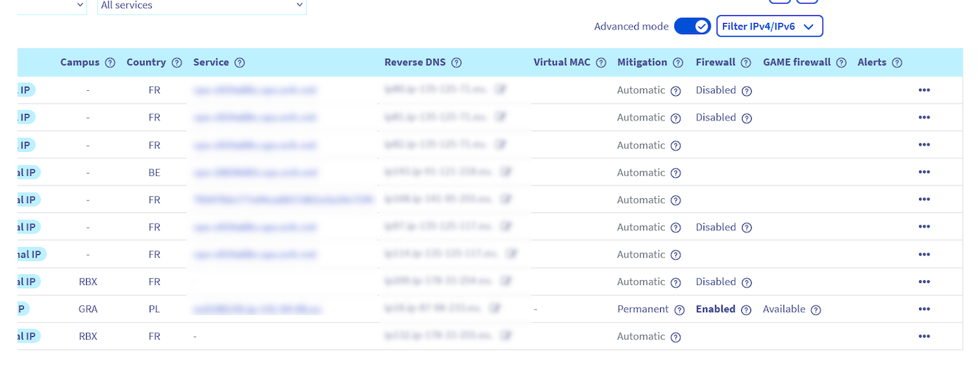980x369 pixels.
Task: Click the help icon next to Campus header
Action: coord(110,63)
